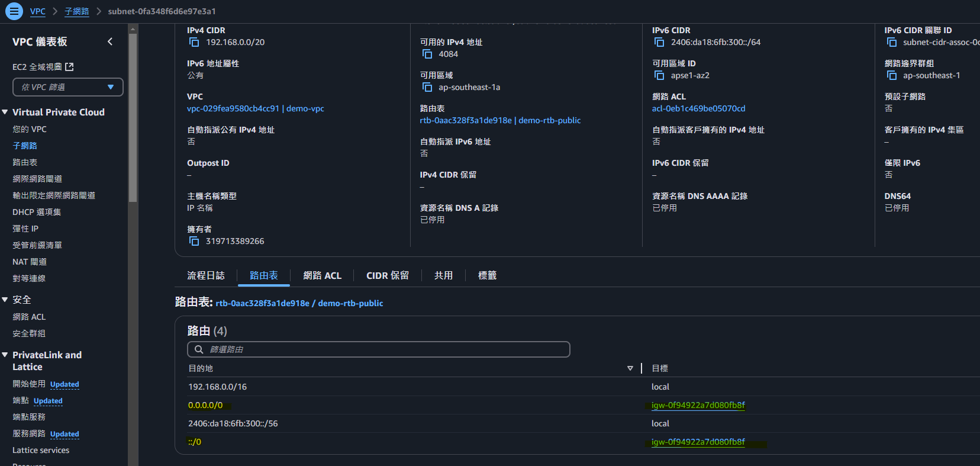Image resolution: width=980 pixels, height=466 pixels.
Task: Copy the availability zone ID apse1-az2
Action: [x=659, y=75]
